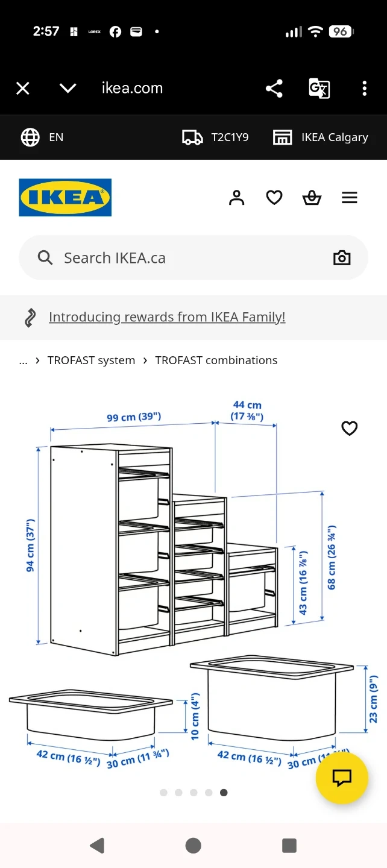
Task: Open the hamburger navigation menu
Action: click(x=350, y=198)
